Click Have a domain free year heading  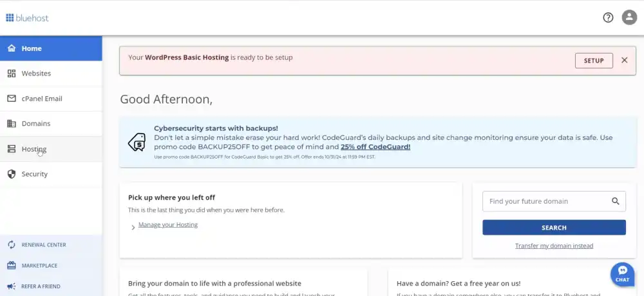pos(459,283)
